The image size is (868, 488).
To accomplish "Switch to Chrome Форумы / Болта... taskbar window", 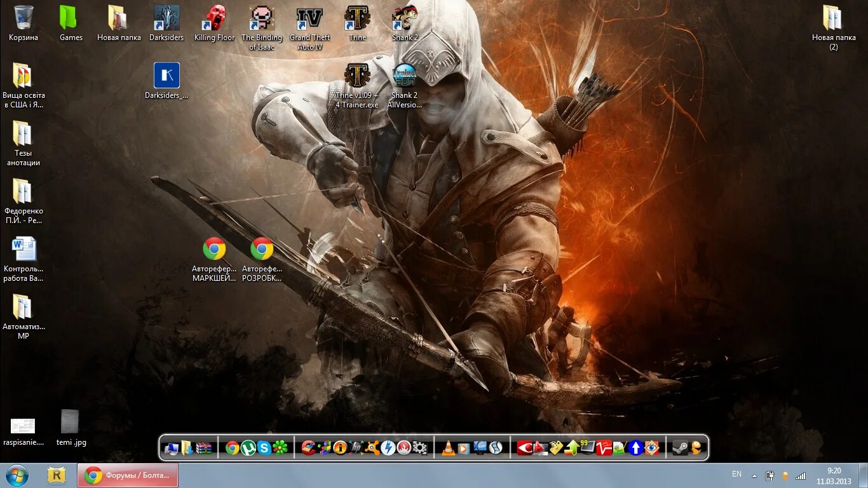I will (x=128, y=475).
